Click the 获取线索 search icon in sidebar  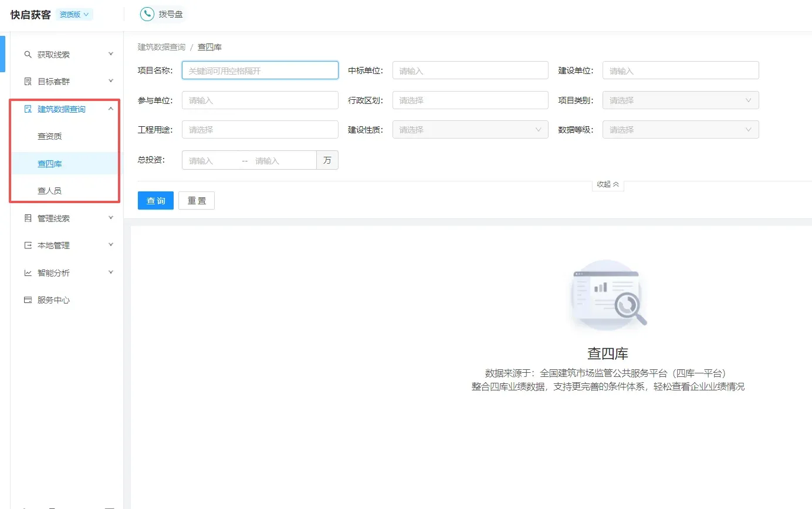[28, 55]
